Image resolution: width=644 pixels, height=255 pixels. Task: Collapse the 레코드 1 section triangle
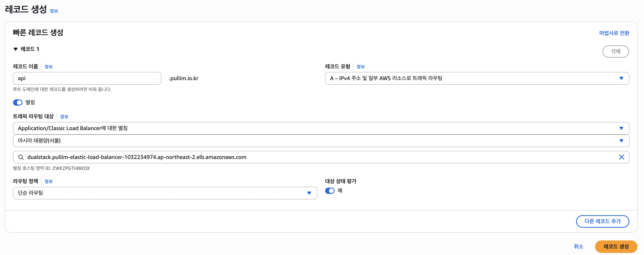(16, 49)
